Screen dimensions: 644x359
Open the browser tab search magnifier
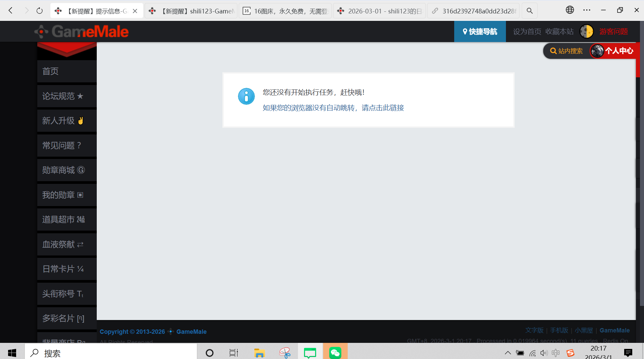[x=529, y=11]
